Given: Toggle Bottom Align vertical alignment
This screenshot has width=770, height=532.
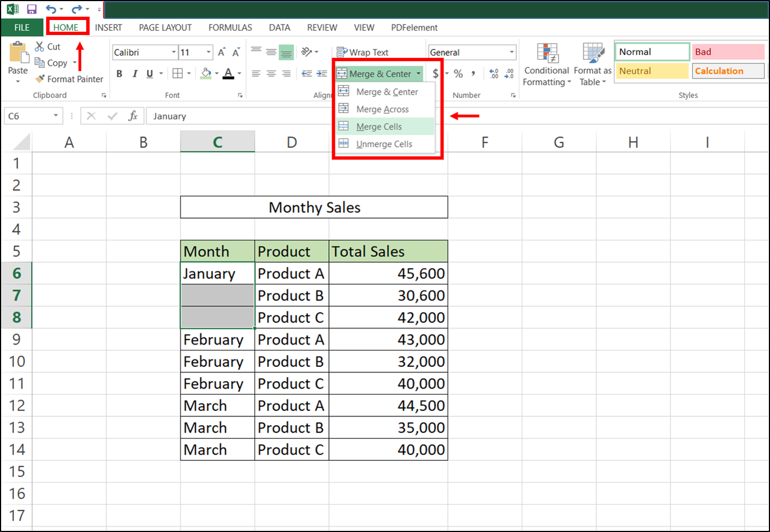Looking at the screenshot, I should [x=286, y=52].
